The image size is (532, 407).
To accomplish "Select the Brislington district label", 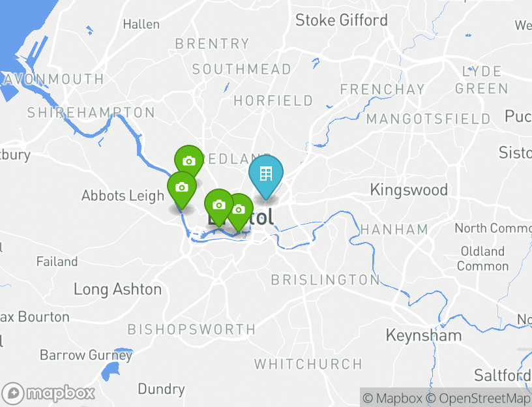I will click(325, 280).
